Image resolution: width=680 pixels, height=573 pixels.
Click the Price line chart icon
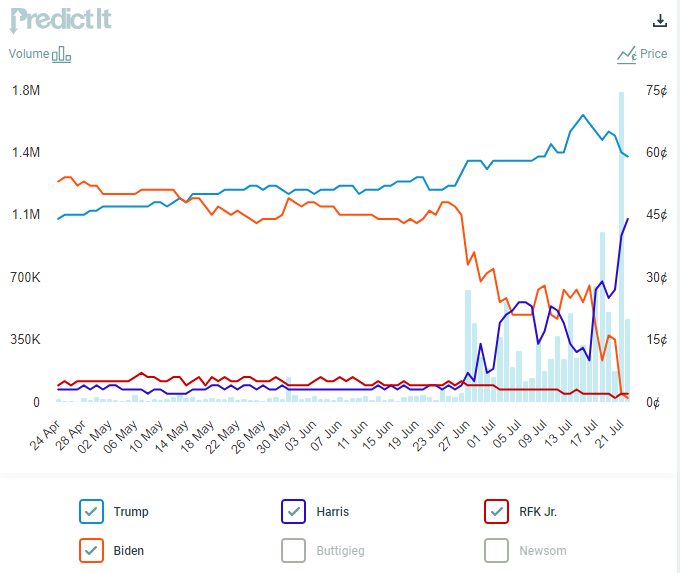(x=627, y=54)
